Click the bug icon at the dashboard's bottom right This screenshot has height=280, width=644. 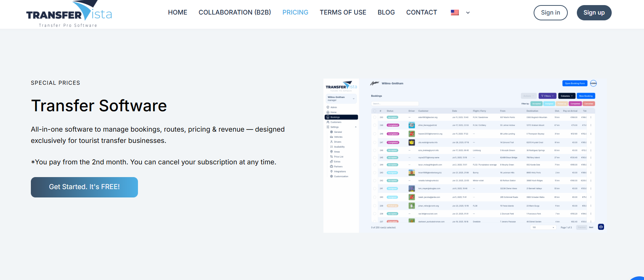[x=601, y=227]
